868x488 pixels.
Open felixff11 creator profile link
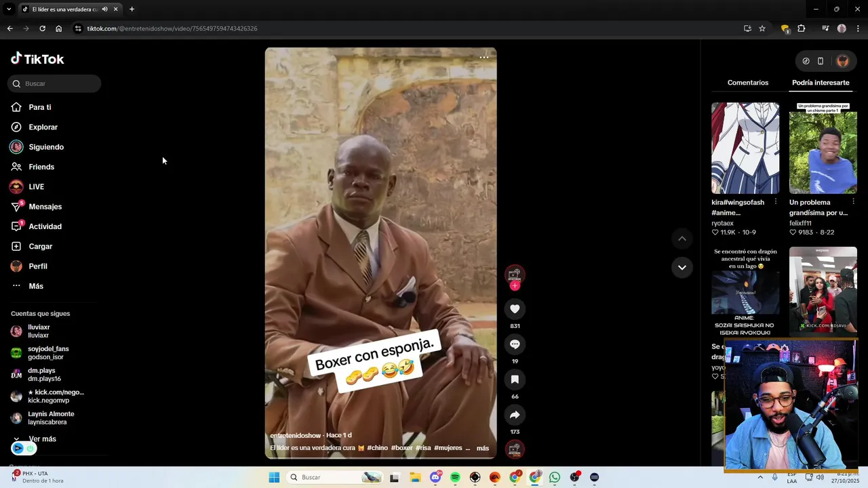coord(800,223)
